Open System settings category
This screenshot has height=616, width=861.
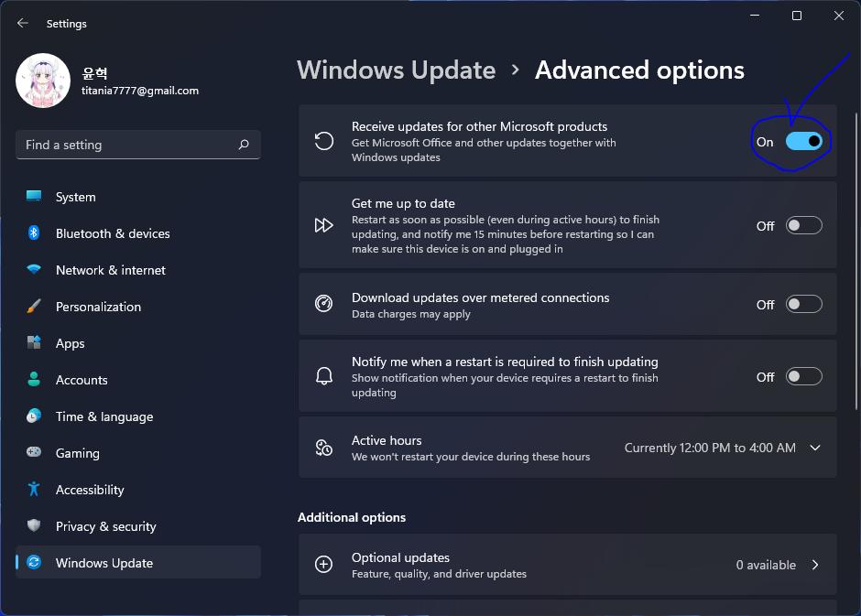click(138, 197)
